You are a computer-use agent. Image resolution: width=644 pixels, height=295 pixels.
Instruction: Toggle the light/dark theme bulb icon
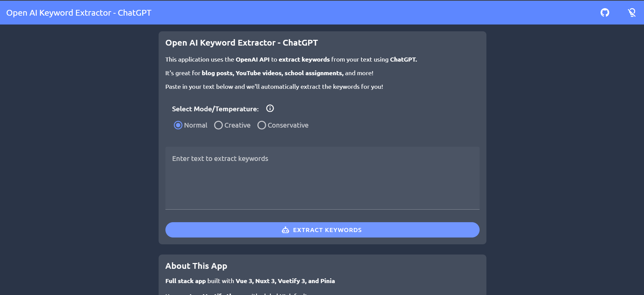pos(632,13)
